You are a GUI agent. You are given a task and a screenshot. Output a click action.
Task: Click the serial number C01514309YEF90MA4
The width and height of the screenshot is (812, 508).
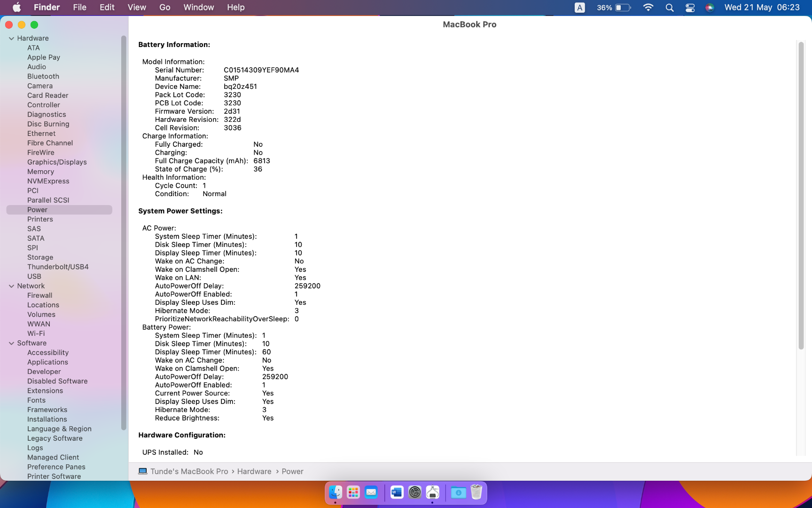pos(261,70)
